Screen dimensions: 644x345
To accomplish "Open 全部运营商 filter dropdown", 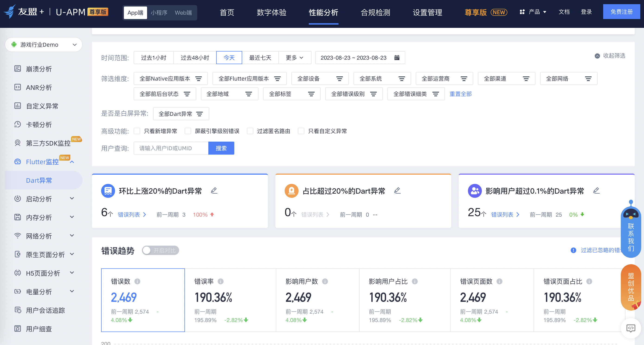I will 444,78.
